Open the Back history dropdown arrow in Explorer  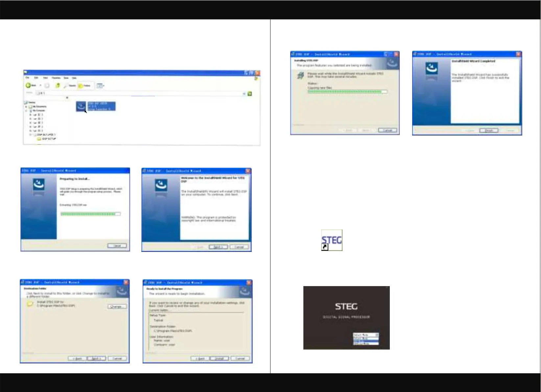[x=40, y=86]
